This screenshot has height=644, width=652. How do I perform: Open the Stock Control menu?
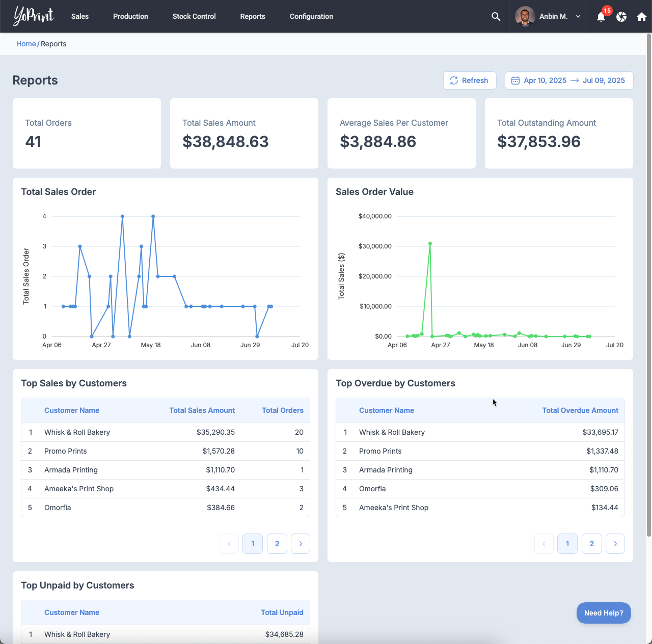[194, 16]
